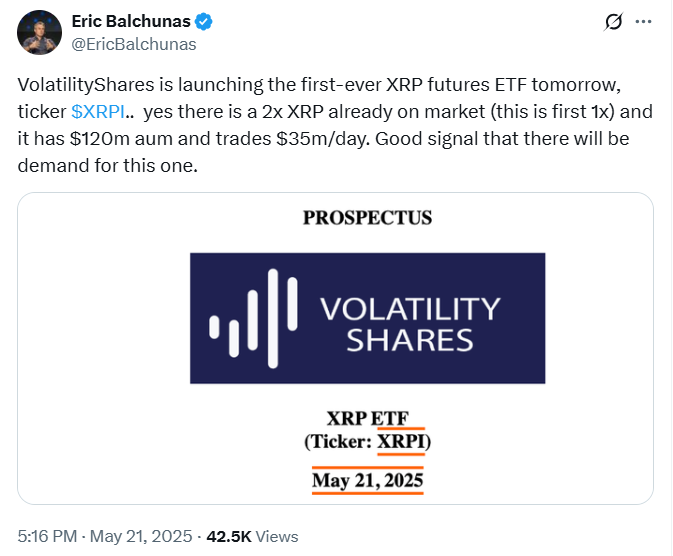Click the PROSPECTUS heading in the image
The image size is (673, 556).
[367, 218]
